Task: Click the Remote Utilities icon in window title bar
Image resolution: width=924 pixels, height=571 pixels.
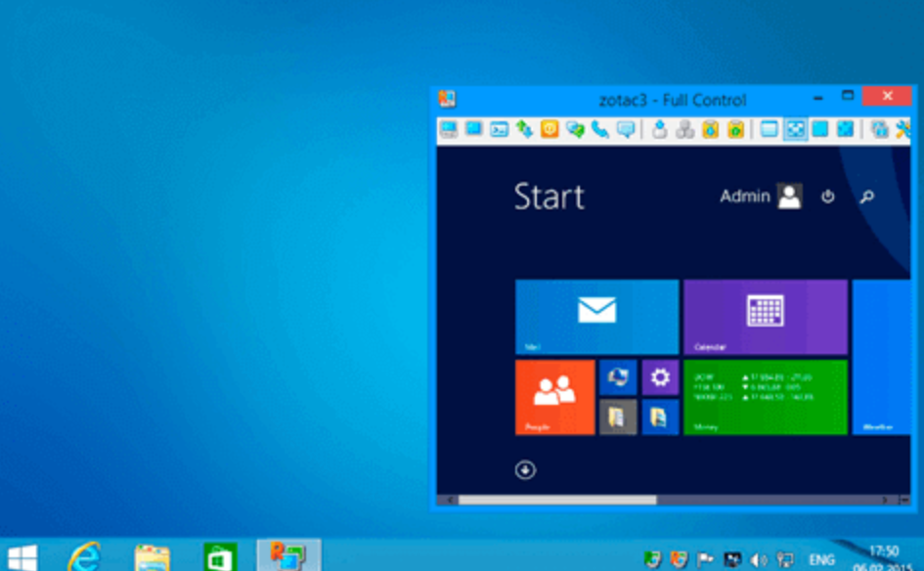Action: pyautogui.click(x=447, y=99)
